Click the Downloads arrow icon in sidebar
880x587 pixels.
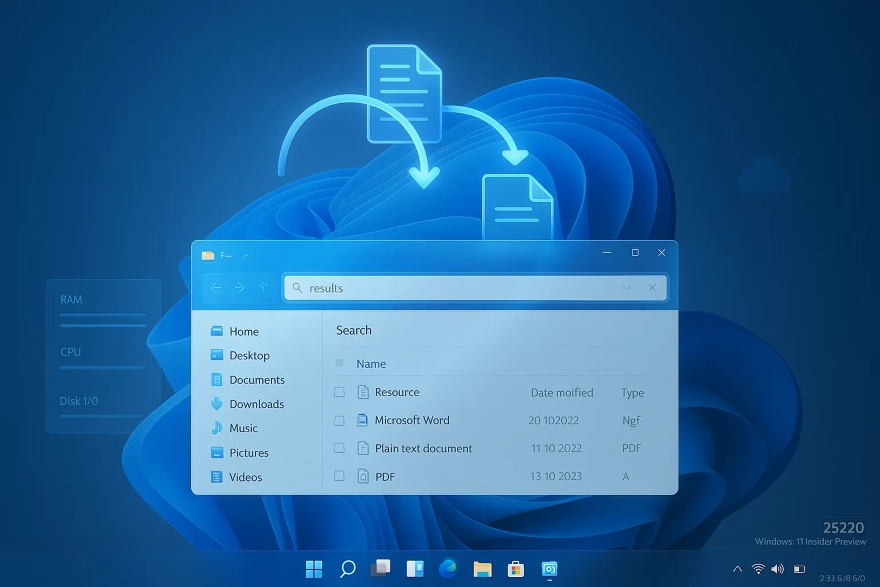pyautogui.click(x=218, y=404)
